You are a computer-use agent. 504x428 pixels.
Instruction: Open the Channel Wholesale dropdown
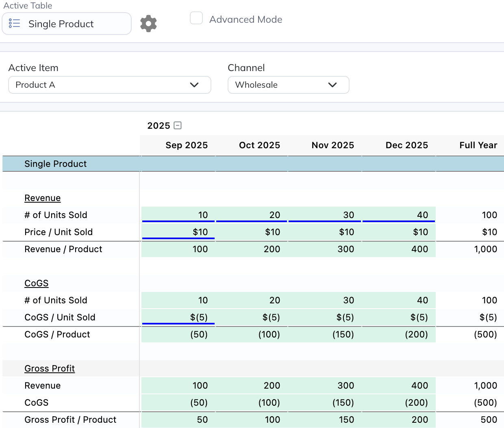pos(288,85)
